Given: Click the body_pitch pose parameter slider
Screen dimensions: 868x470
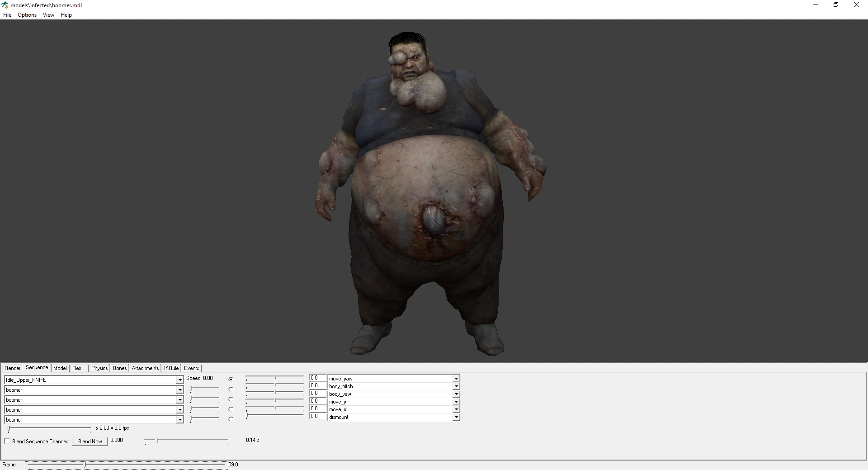Looking at the screenshot, I should [275, 385].
